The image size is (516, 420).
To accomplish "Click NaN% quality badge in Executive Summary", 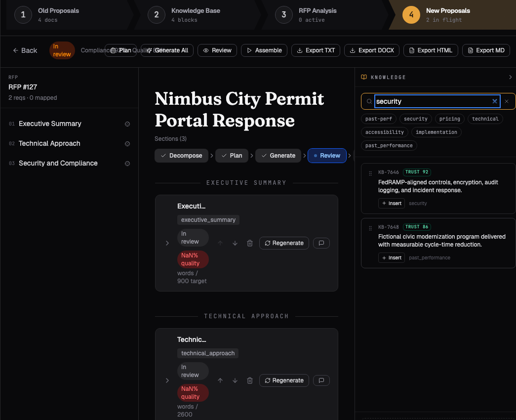I will [x=193, y=259].
